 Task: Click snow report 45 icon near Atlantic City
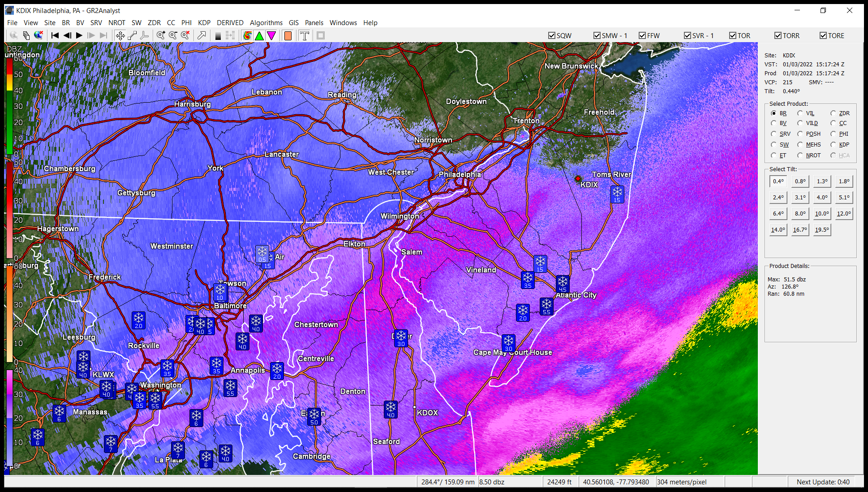[x=563, y=284]
